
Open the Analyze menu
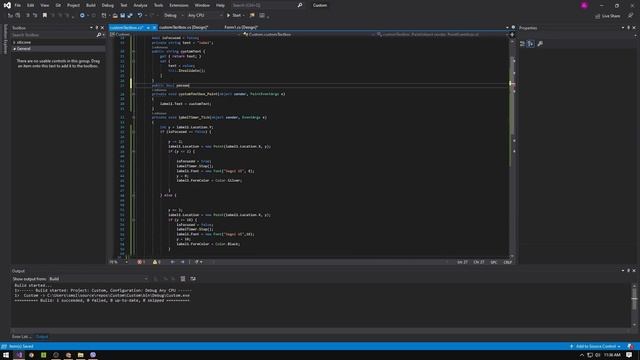140,5
